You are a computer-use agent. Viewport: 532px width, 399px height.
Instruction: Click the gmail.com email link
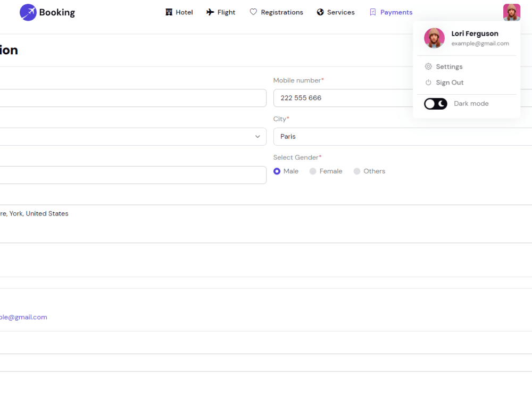[x=23, y=317]
